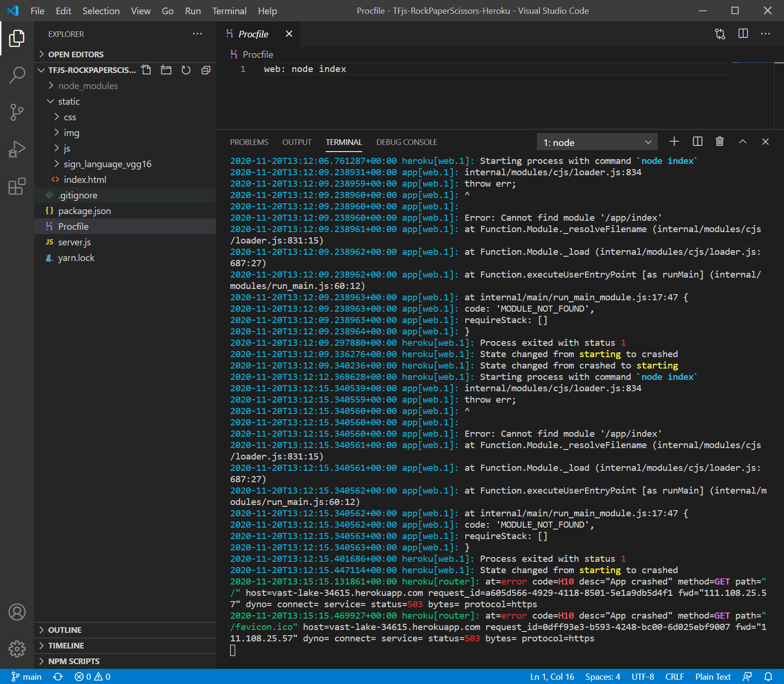Open server.js file

tap(125, 242)
